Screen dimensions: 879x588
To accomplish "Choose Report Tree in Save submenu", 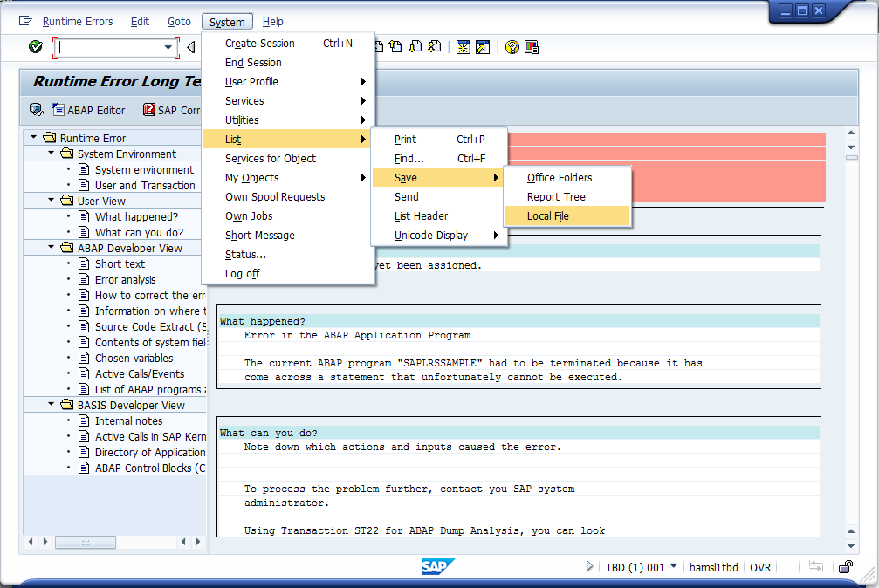I will click(556, 197).
